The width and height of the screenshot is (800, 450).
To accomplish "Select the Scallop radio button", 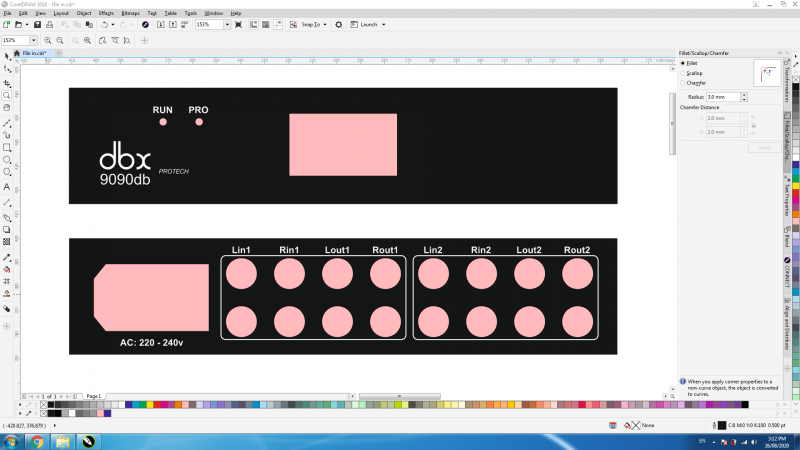I will (683, 73).
